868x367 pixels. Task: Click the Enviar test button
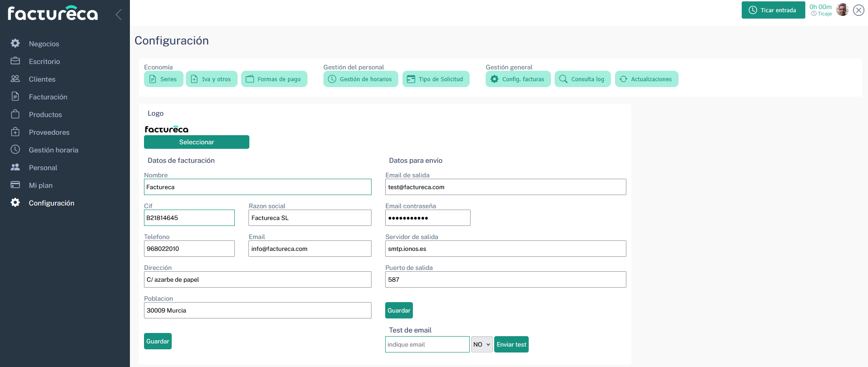pyautogui.click(x=511, y=344)
